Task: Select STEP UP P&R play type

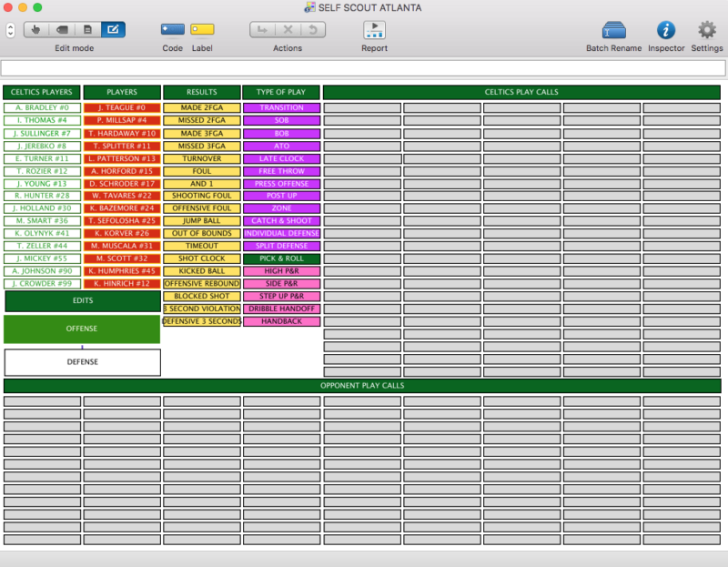Action: 282,296
